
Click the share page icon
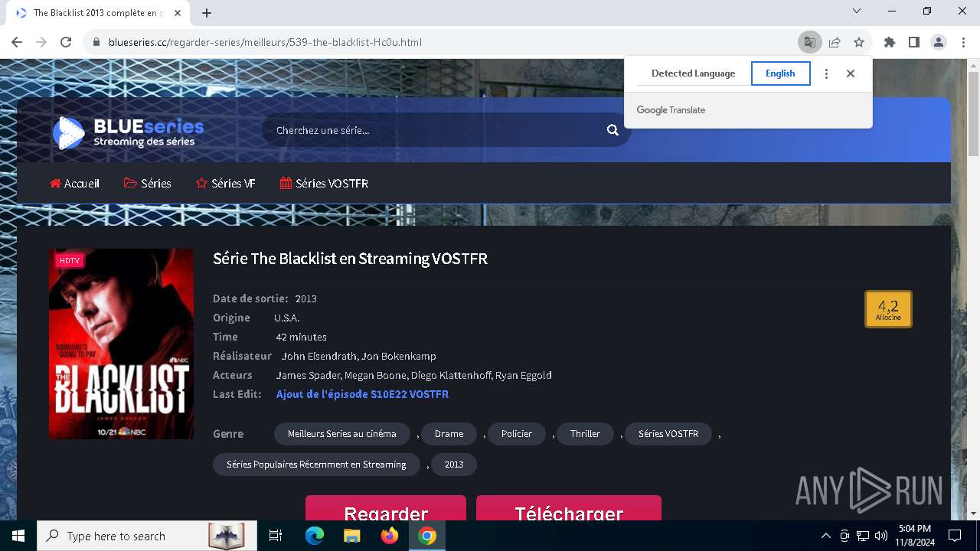pyautogui.click(x=835, y=42)
